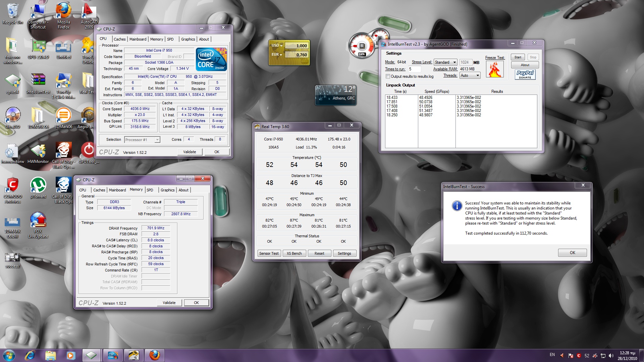Select the SPD tab in the bottom CPU-Z window

(x=150, y=190)
